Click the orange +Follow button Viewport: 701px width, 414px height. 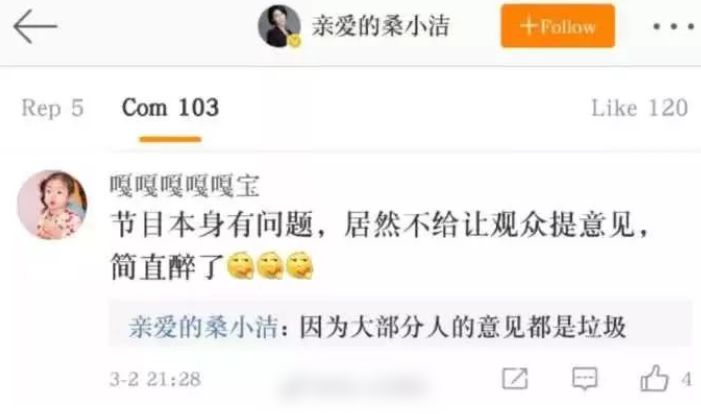point(557,26)
